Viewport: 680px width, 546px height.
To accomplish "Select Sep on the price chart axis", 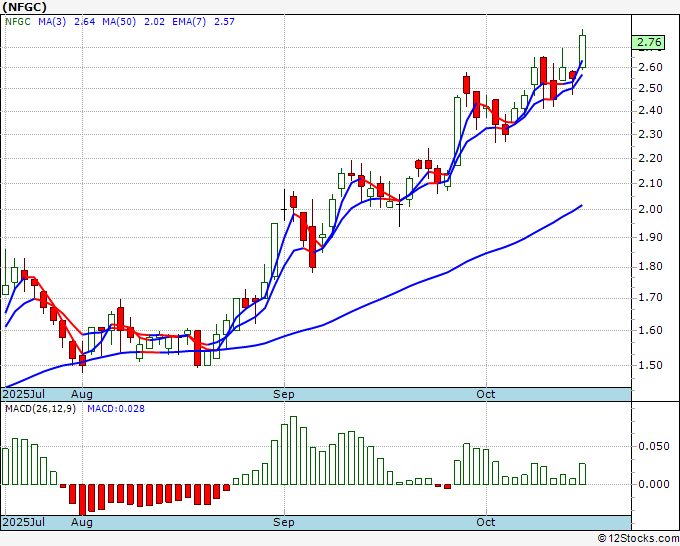I will click(284, 394).
